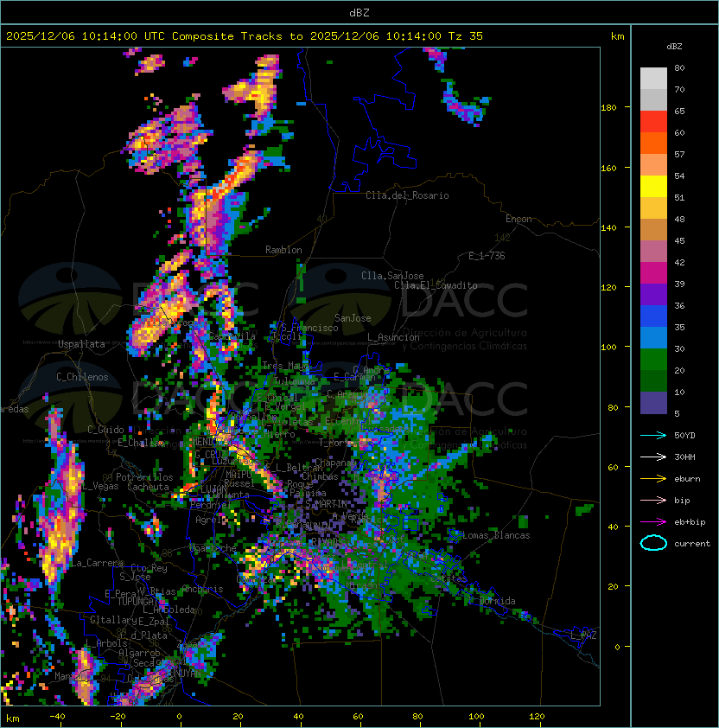The height and width of the screenshot is (728, 719).
Task: Click the 'Clla.SanJose' map label
Action: [392, 276]
